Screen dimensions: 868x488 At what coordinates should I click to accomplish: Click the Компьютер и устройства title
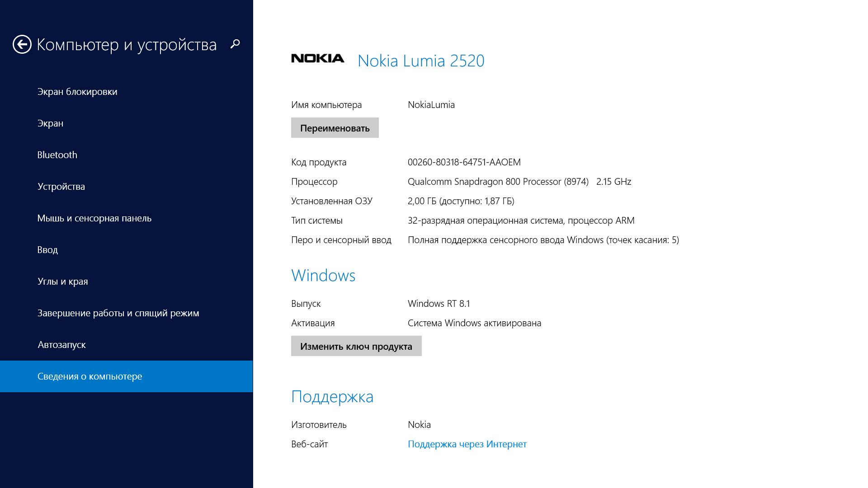point(127,44)
